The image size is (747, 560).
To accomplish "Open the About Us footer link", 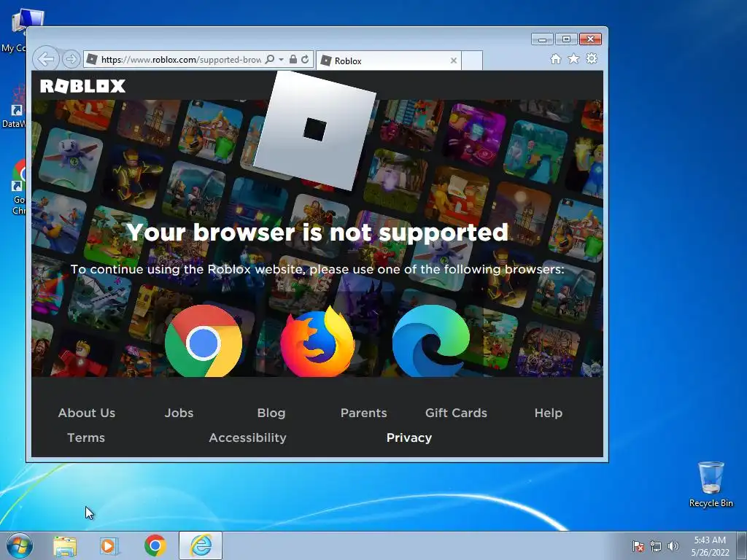I will tap(87, 413).
